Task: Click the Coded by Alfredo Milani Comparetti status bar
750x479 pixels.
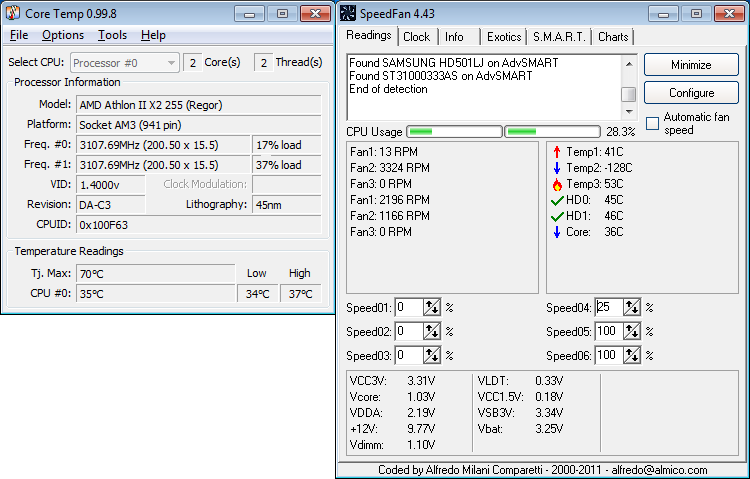Action: [x=542, y=470]
